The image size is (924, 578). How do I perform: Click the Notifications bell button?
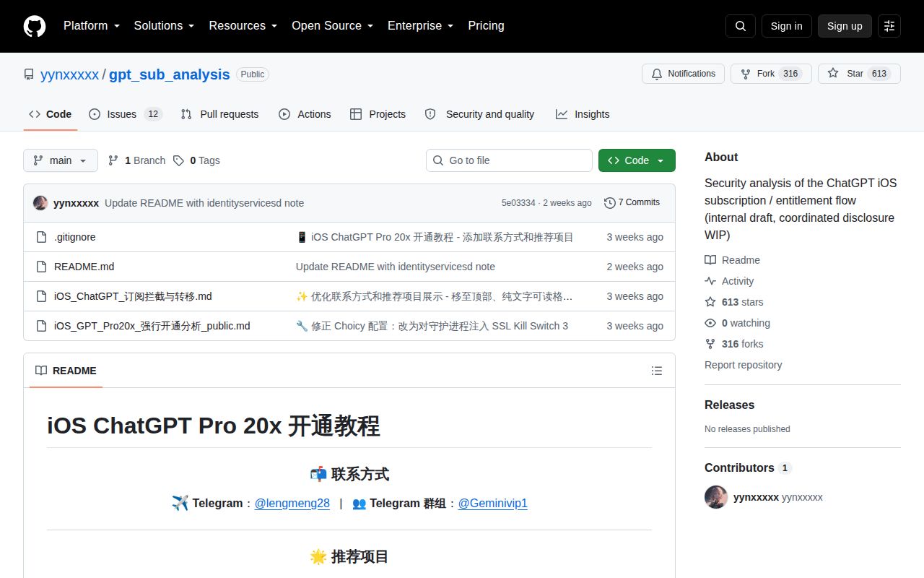683,74
